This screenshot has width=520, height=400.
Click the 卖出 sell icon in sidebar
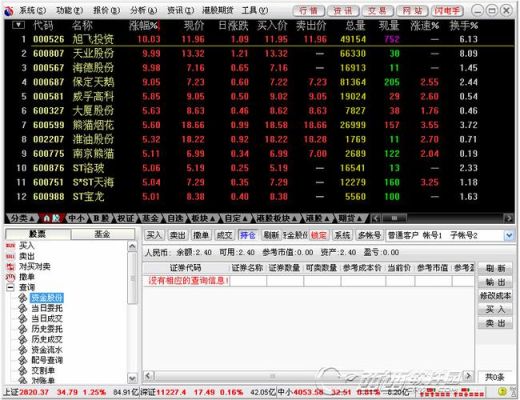click(x=10, y=256)
